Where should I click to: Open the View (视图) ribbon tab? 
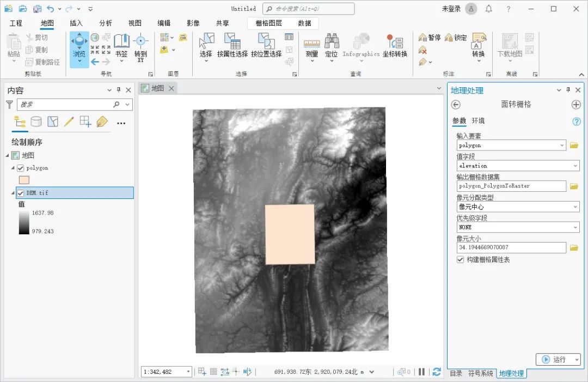134,23
